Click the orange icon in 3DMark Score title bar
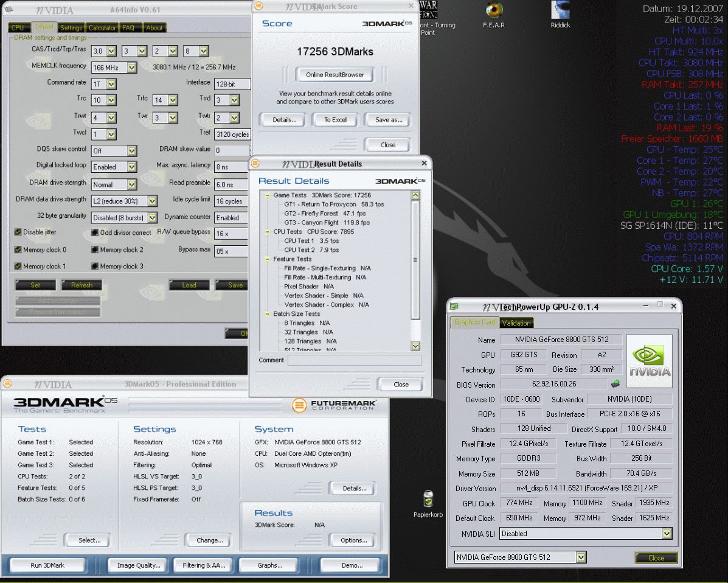This screenshot has height=583, width=728. click(x=258, y=5)
